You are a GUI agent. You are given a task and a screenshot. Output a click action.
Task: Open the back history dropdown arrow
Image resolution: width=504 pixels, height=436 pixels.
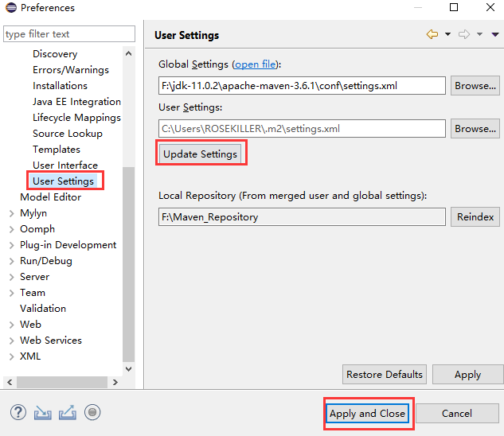[x=447, y=34]
